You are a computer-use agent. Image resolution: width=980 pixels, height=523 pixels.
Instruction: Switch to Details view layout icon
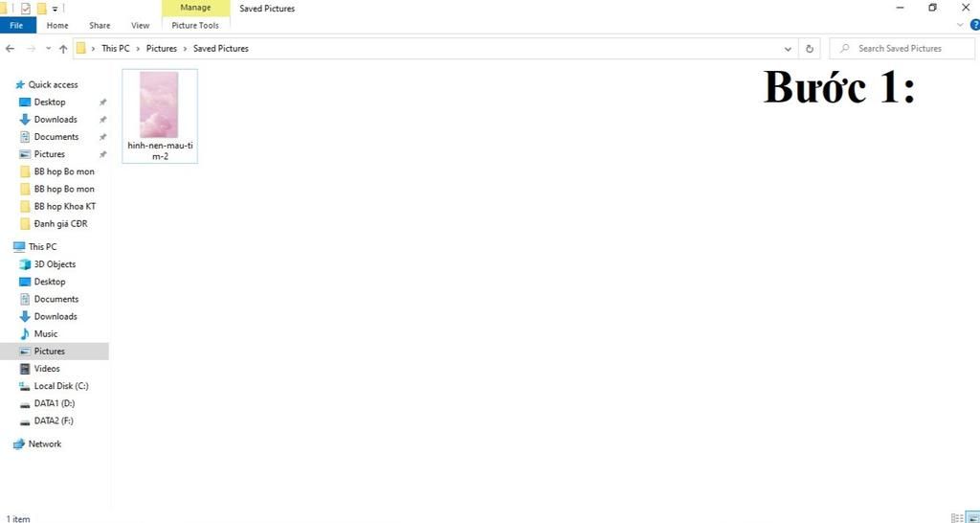click(957, 518)
